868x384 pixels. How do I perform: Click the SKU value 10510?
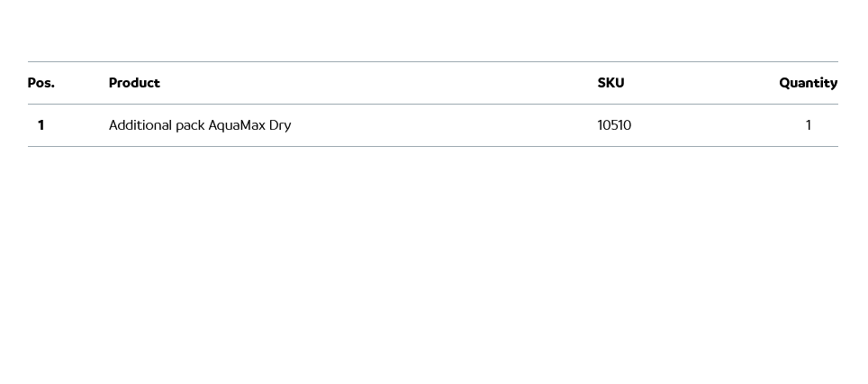(614, 125)
